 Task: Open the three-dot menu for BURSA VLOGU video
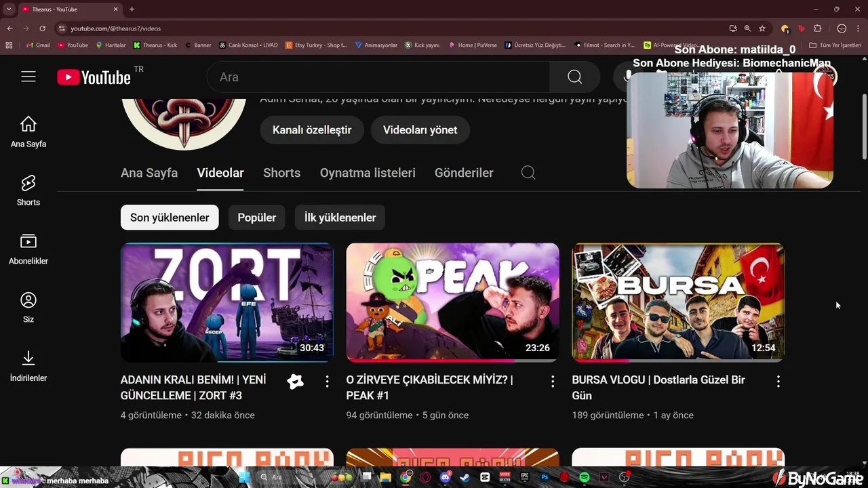(778, 382)
